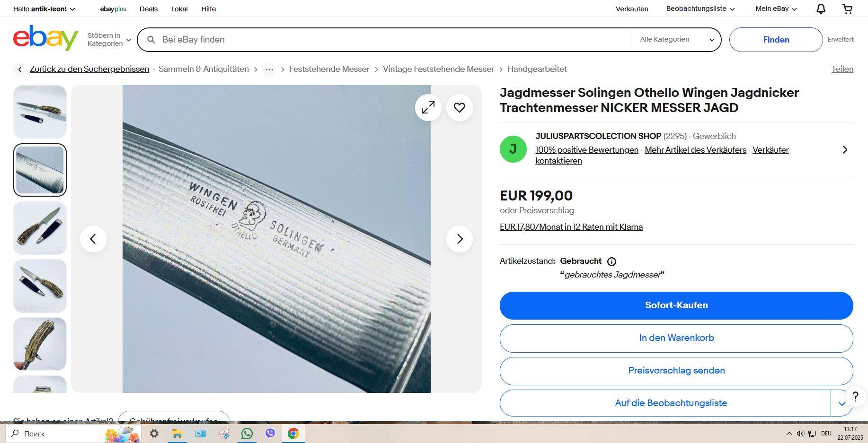Image resolution: width=868 pixels, height=443 pixels.
Task: Open the shopping cart icon
Action: [x=848, y=9]
